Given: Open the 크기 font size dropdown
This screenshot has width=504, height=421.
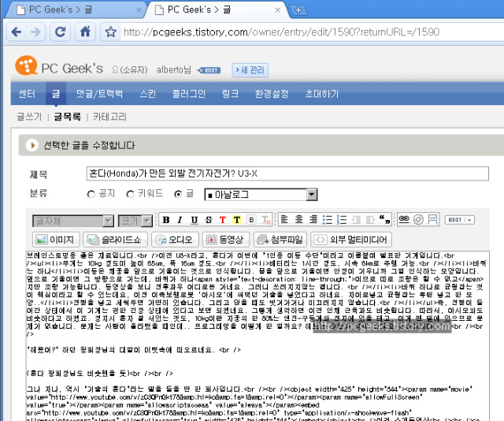Looking at the screenshot, I should tap(135, 221).
